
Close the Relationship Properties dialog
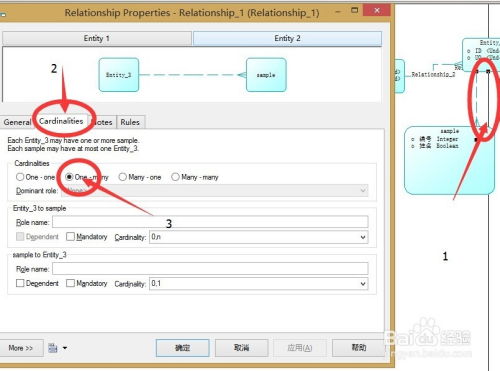pos(377,10)
